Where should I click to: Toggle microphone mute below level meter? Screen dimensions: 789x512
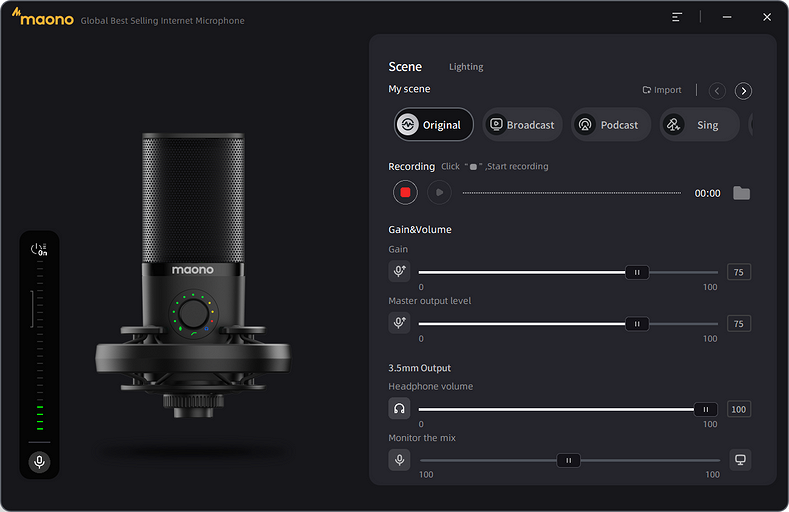click(x=39, y=461)
